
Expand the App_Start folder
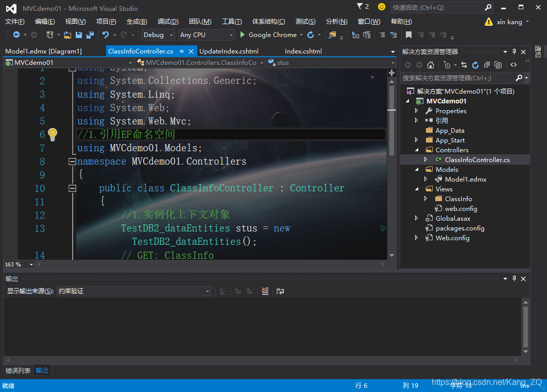point(416,140)
